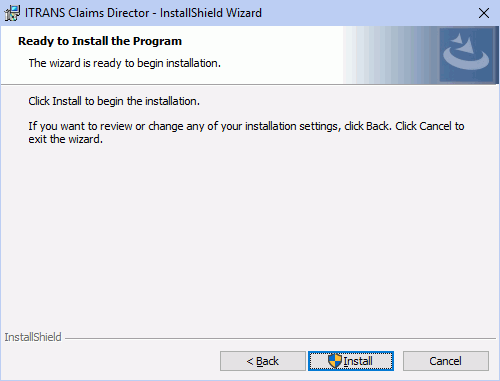
Task: Click the review or change settings paragraph
Action: 246,132
